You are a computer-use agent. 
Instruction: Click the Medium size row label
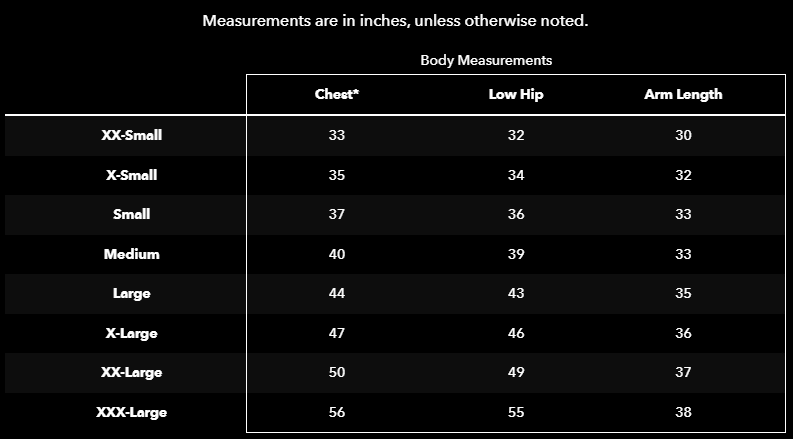(x=131, y=254)
